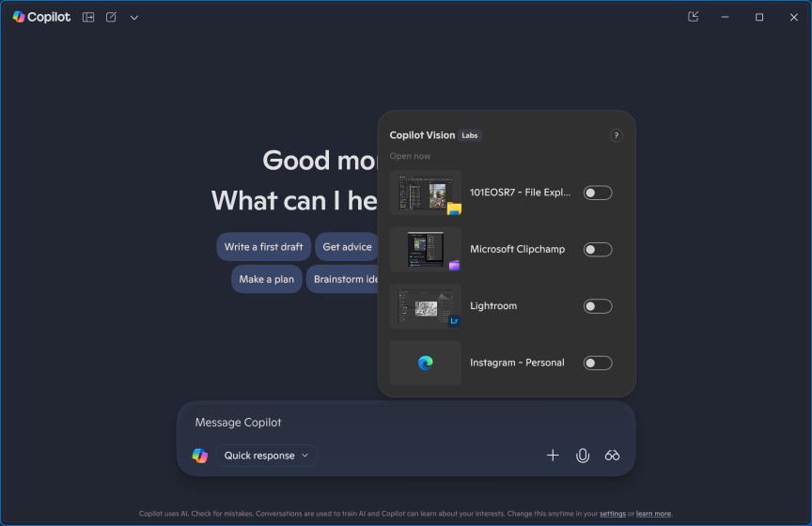This screenshot has height=526, width=812.
Task: Toggle Instagram - Personal sharing switch
Action: tap(598, 363)
